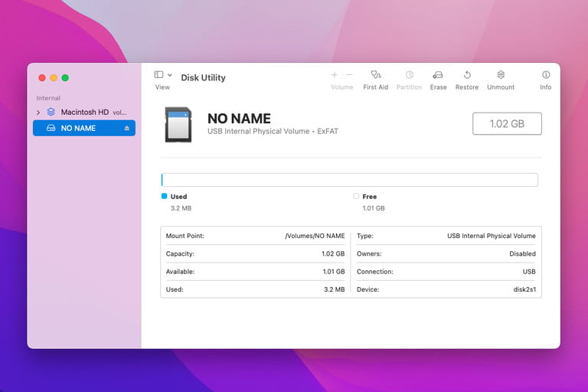The image size is (588, 392).
Task: Click the Partition pie chart icon
Action: pyautogui.click(x=409, y=75)
